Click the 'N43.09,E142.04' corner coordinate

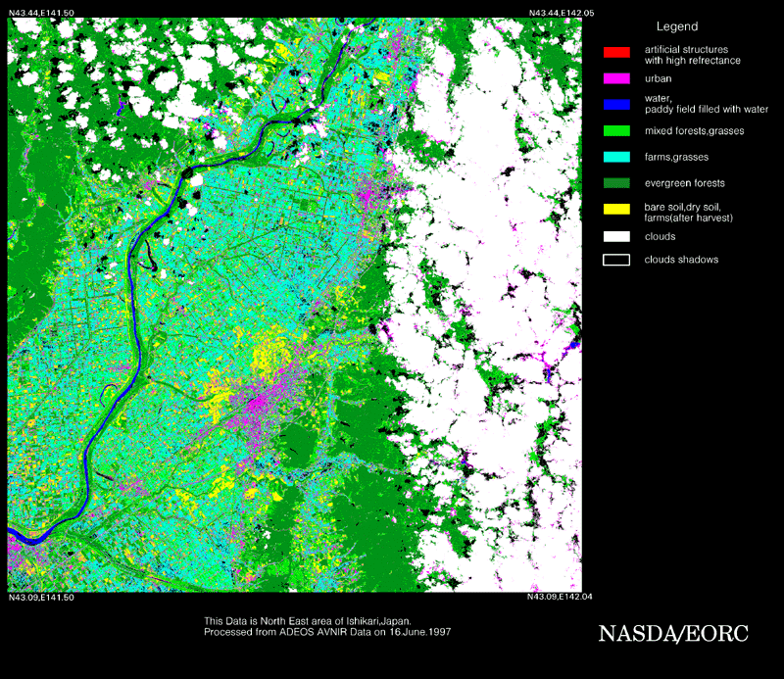[560, 597]
